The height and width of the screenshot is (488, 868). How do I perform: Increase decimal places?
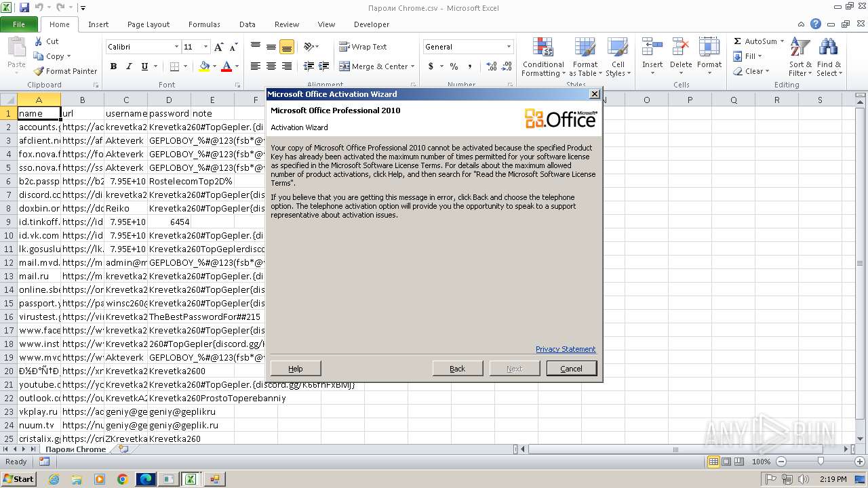click(492, 66)
